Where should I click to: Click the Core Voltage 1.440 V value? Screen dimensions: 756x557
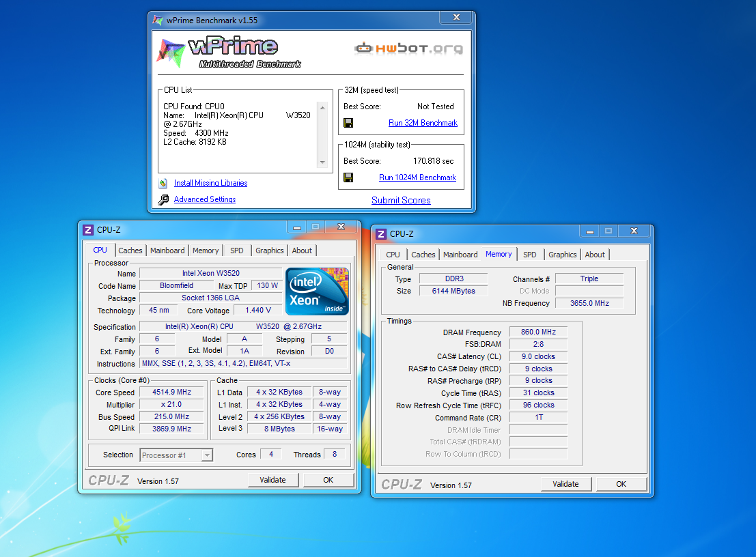pyautogui.click(x=258, y=311)
